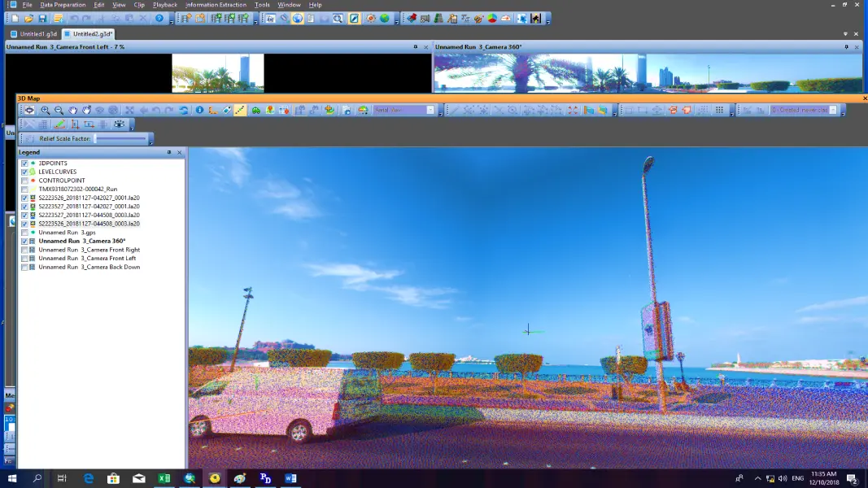The width and height of the screenshot is (868, 488).
Task: Open the Aerial View dropdown
Action: click(430, 111)
